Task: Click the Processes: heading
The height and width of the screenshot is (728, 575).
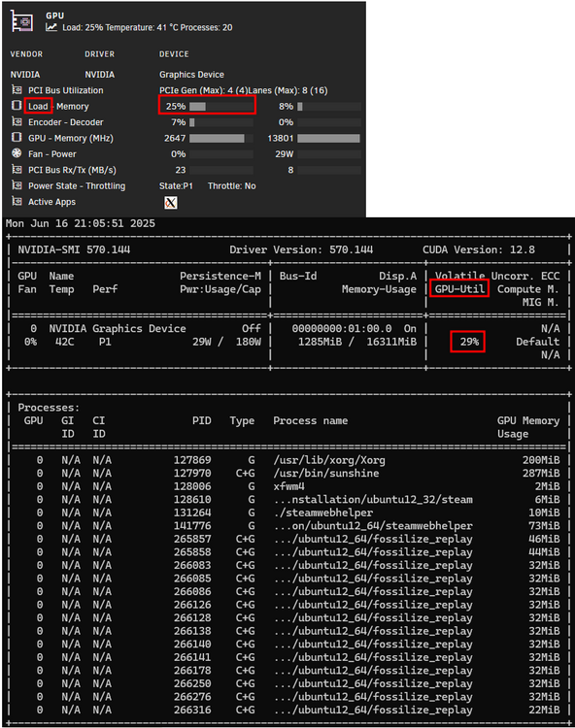Action: (49, 408)
